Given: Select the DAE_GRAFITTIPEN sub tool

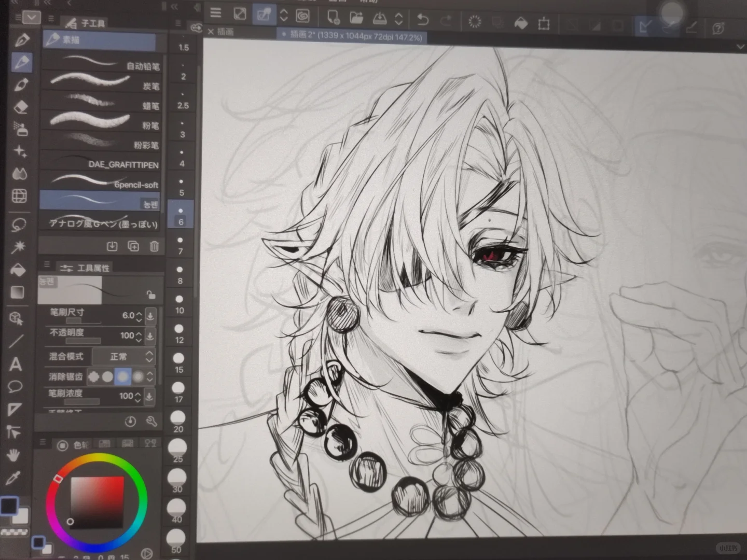Looking at the screenshot, I should (x=101, y=162).
